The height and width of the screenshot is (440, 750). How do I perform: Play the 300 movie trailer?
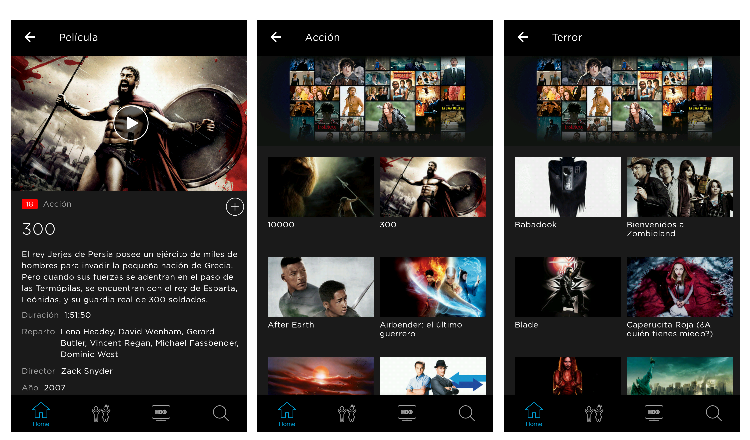point(130,123)
